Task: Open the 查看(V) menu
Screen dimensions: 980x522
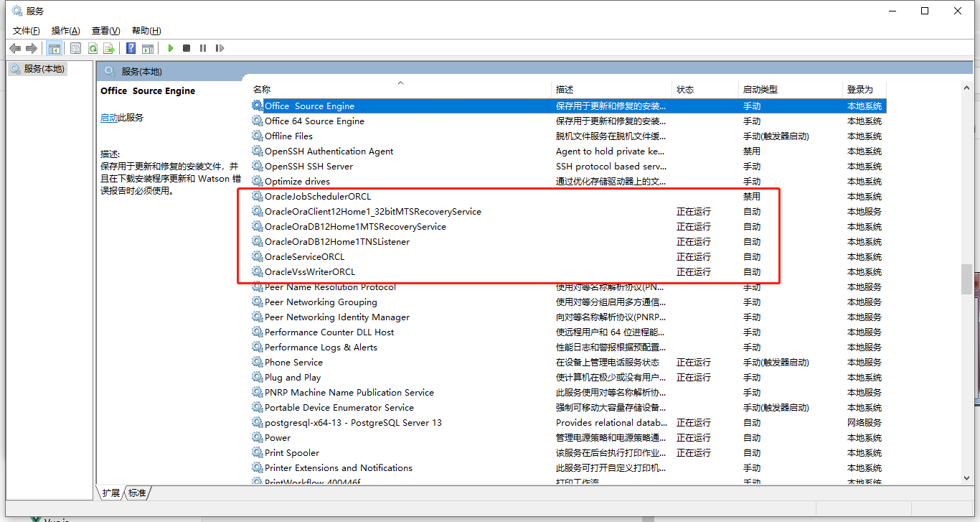Action: tap(105, 30)
